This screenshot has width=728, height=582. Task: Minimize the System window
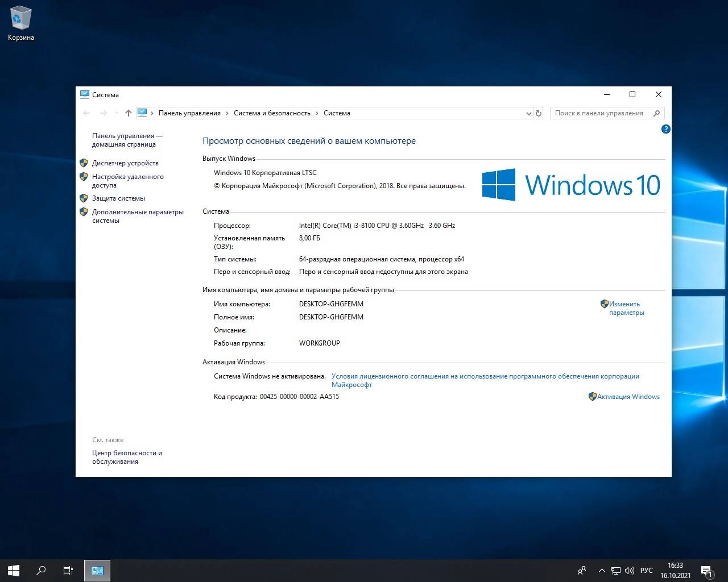coord(607,94)
